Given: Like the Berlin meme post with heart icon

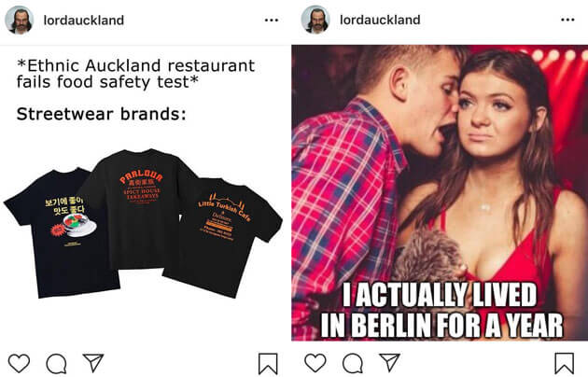Looking at the screenshot, I should click(x=315, y=363).
